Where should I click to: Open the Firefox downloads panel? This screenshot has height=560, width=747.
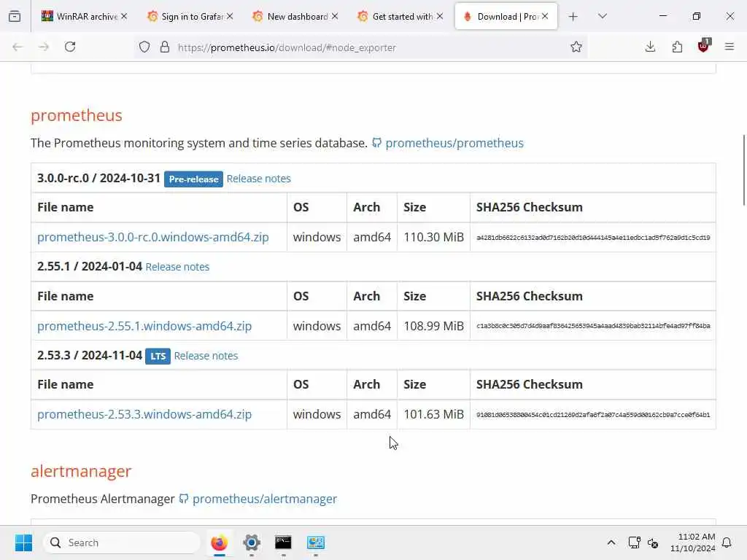(x=650, y=47)
